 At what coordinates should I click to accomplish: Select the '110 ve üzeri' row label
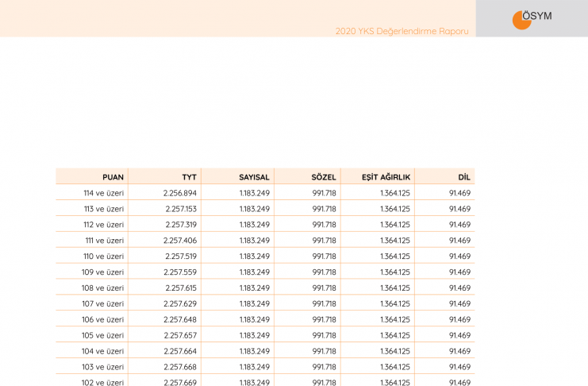[103, 256]
